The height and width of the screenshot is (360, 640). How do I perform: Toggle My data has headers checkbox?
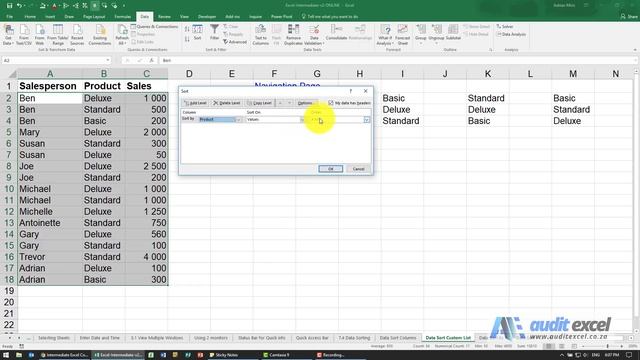[331, 103]
